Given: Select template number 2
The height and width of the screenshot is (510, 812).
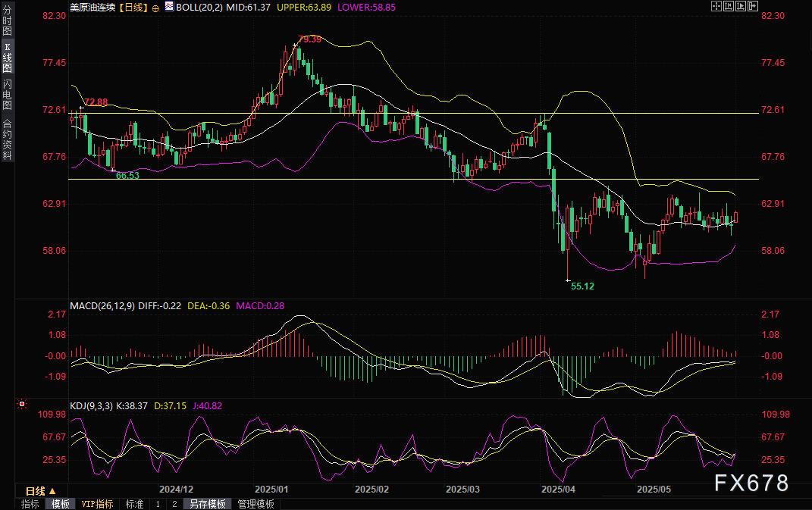Looking at the screenshot, I should 174,504.
